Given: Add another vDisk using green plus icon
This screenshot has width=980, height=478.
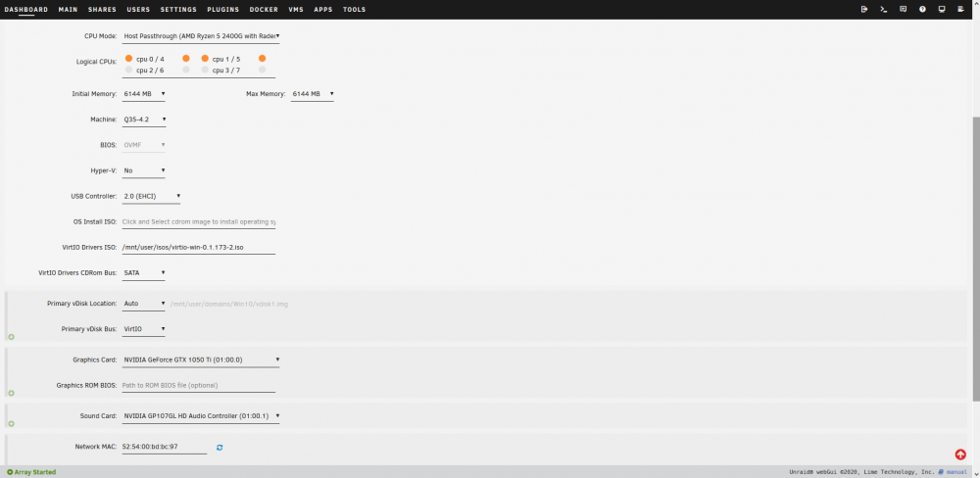Looking at the screenshot, I should [x=11, y=337].
